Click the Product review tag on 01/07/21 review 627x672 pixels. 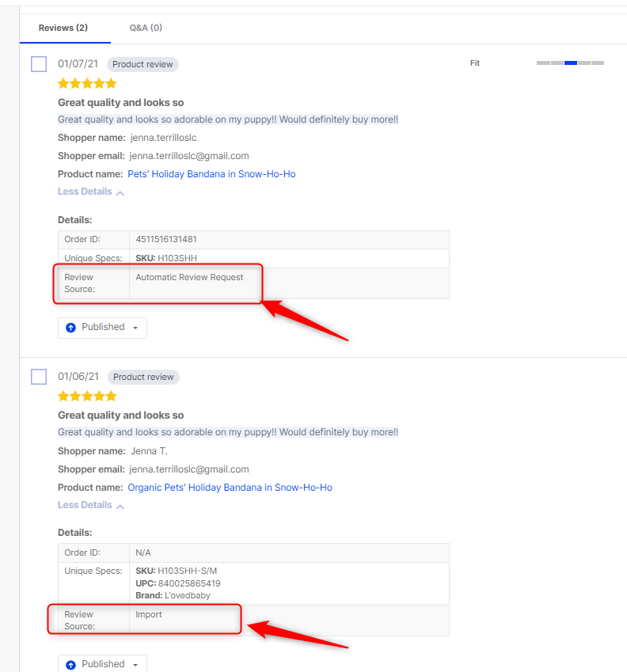click(x=142, y=64)
